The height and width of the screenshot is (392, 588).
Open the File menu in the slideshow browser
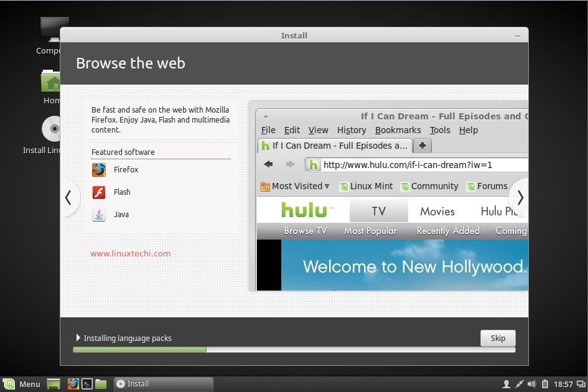coord(268,130)
